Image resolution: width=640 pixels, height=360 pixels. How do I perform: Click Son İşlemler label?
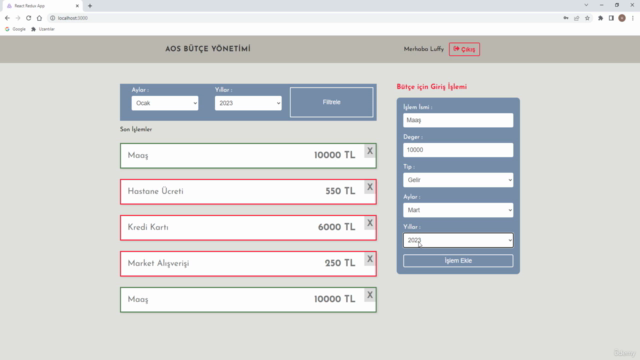pyautogui.click(x=136, y=129)
